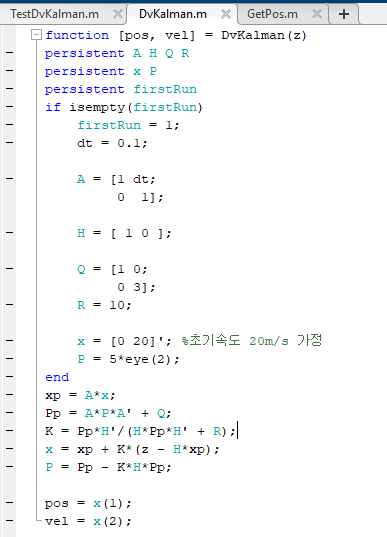Set breakpoint on 'x = xp + K*(z - H*xp);' line

tap(10, 449)
